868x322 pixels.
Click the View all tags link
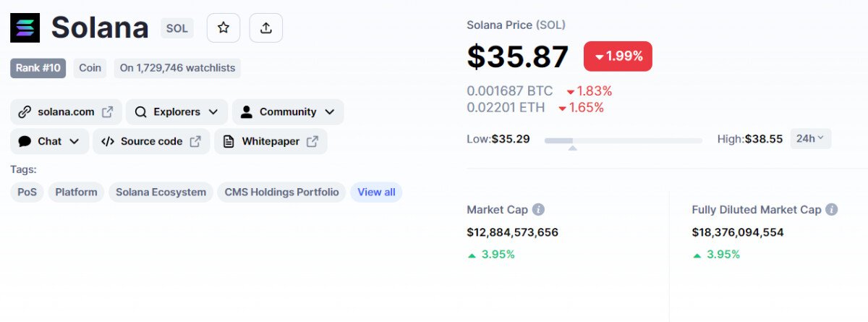tap(376, 192)
